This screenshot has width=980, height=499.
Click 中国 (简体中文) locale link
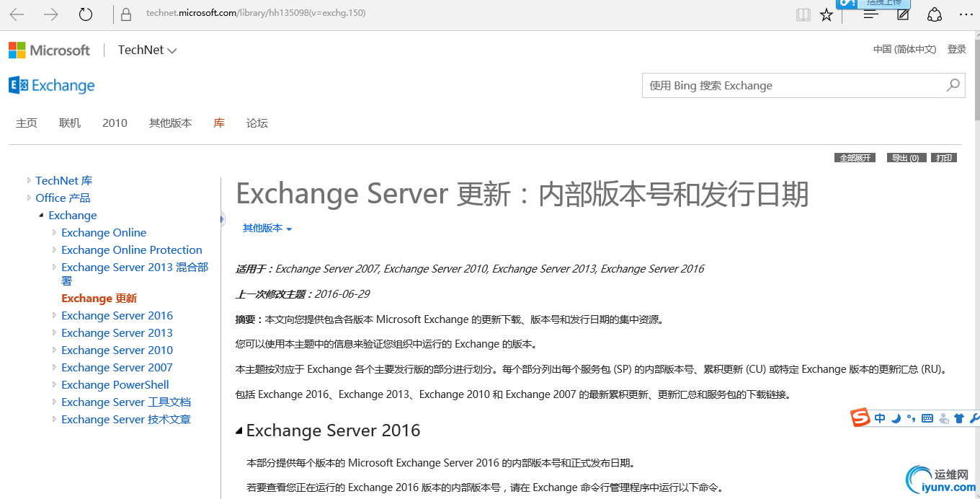(904, 49)
